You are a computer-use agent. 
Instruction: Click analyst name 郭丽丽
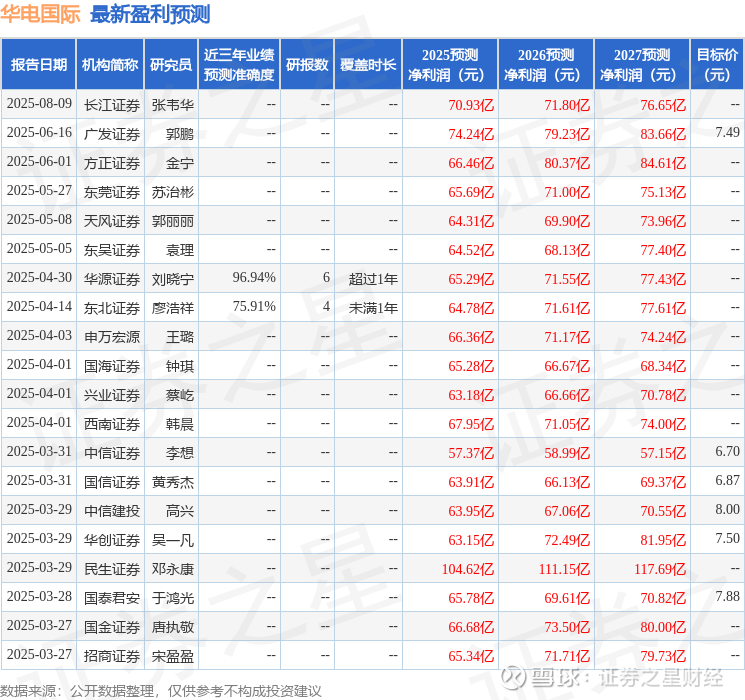173,221
